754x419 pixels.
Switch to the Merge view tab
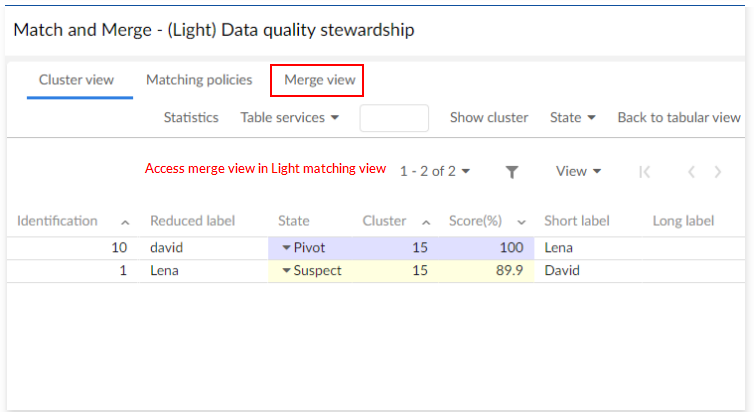pyautogui.click(x=317, y=80)
